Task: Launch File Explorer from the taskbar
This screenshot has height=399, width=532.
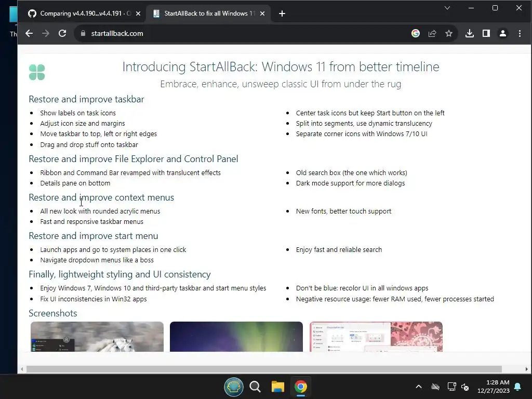Action: pyautogui.click(x=277, y=387)
